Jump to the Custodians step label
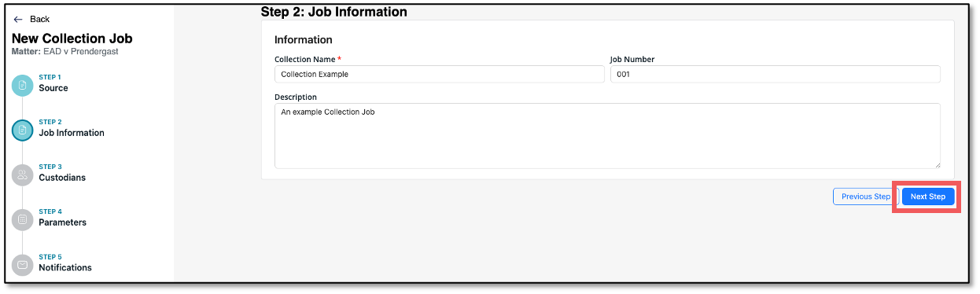The image size is (980, 294). 62,178
